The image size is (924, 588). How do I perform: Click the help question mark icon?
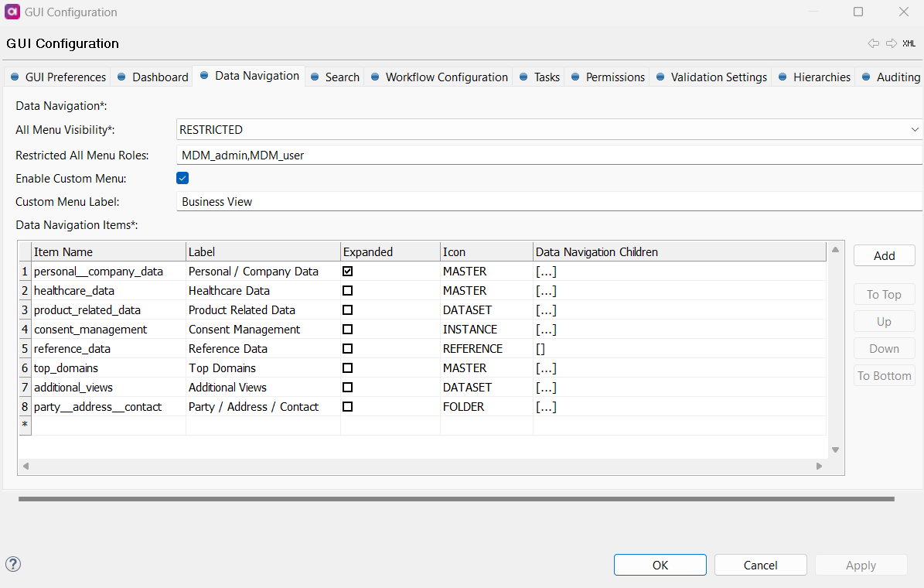point(13,565)
